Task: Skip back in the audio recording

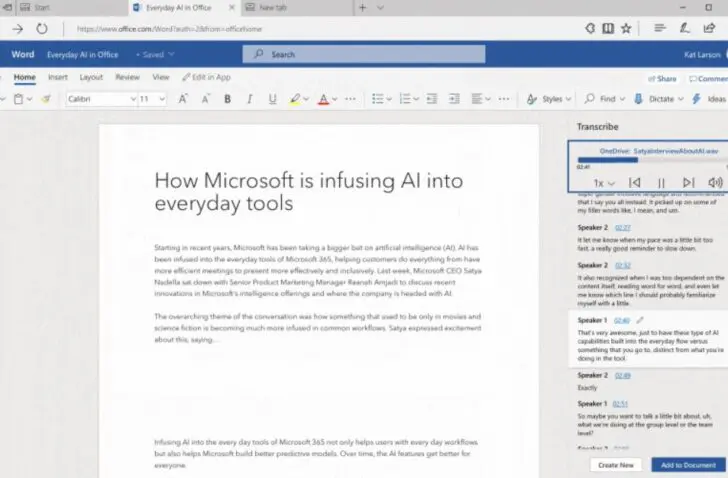Action: pyautogui.click(x=635, y=183)
